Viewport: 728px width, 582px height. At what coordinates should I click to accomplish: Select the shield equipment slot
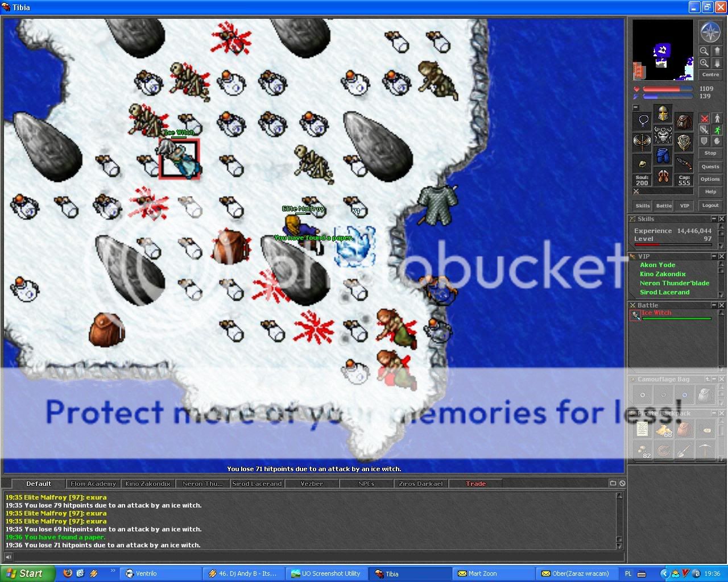tap(684, 142)
